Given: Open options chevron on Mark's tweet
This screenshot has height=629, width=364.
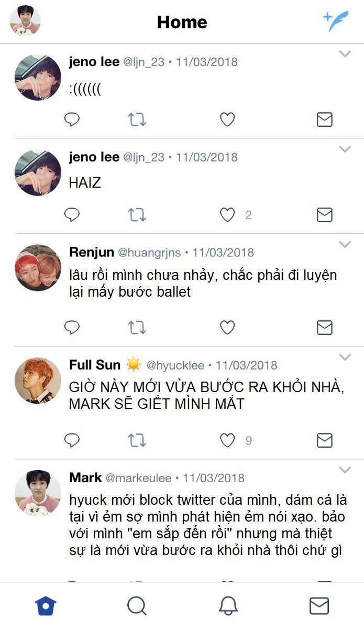Looking at the screenshot, I should 345,470.
